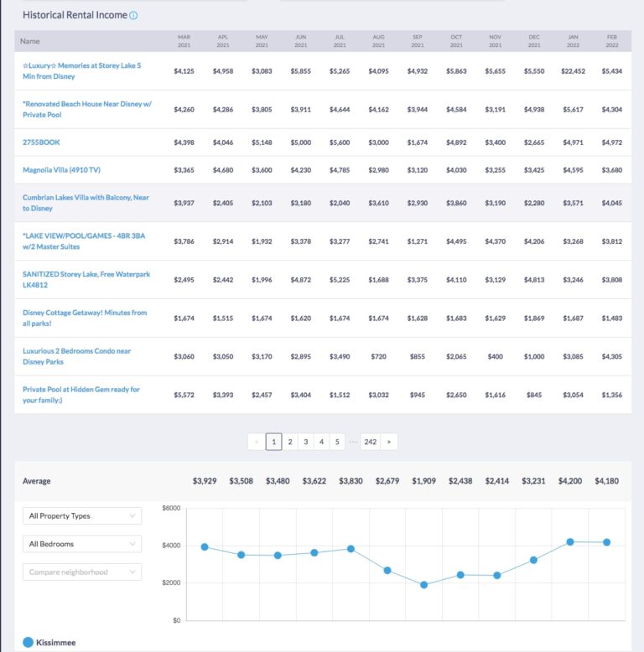The height and width of the screenshot is (652, 644).
Task: Click the Sep 2021 data point on chart
Action: tap(423, 585)
